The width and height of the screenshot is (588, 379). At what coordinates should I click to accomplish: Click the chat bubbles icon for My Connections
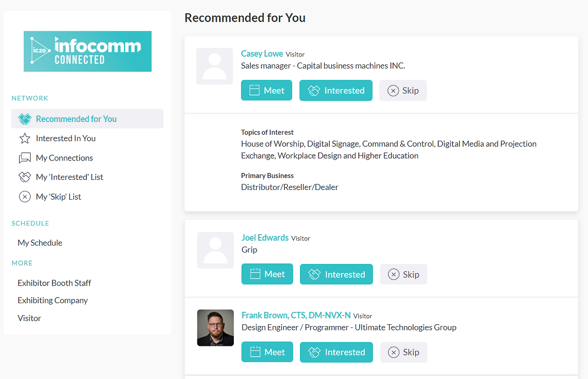click(x=24, y=158)
